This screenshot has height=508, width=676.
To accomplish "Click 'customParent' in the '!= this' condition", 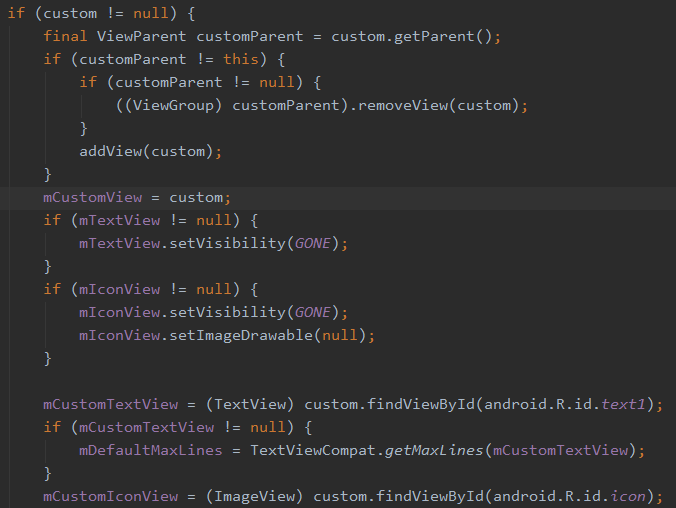I will click(132, 59).
